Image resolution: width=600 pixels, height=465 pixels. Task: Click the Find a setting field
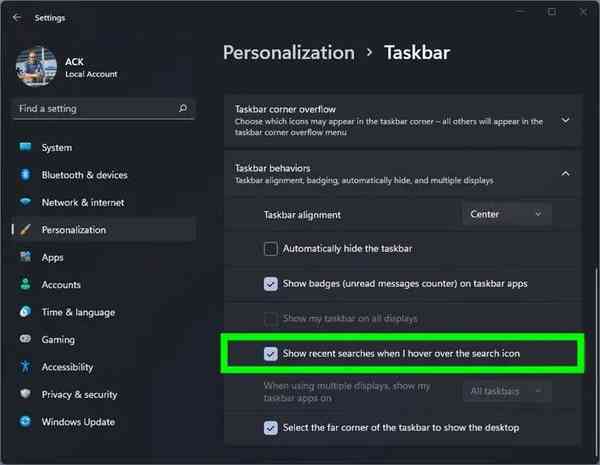tap(95, 108)
